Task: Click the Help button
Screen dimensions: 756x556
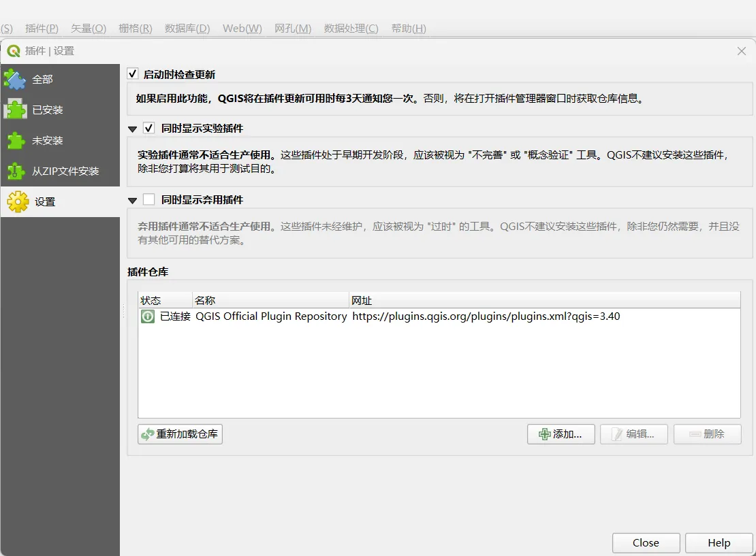Action: coord(719,543)
